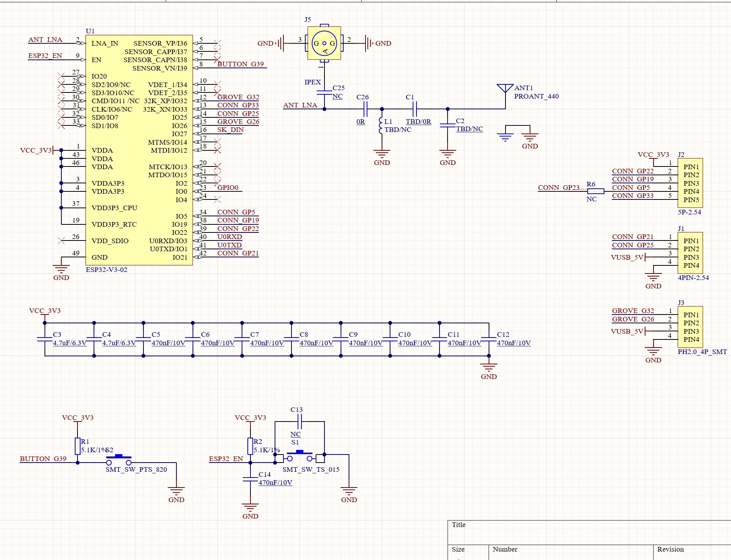This screenshot has width=731, height=560.
Task: Select the GROVE_G26 net label at J3 pin 2
Action: [x=633, y=319]
